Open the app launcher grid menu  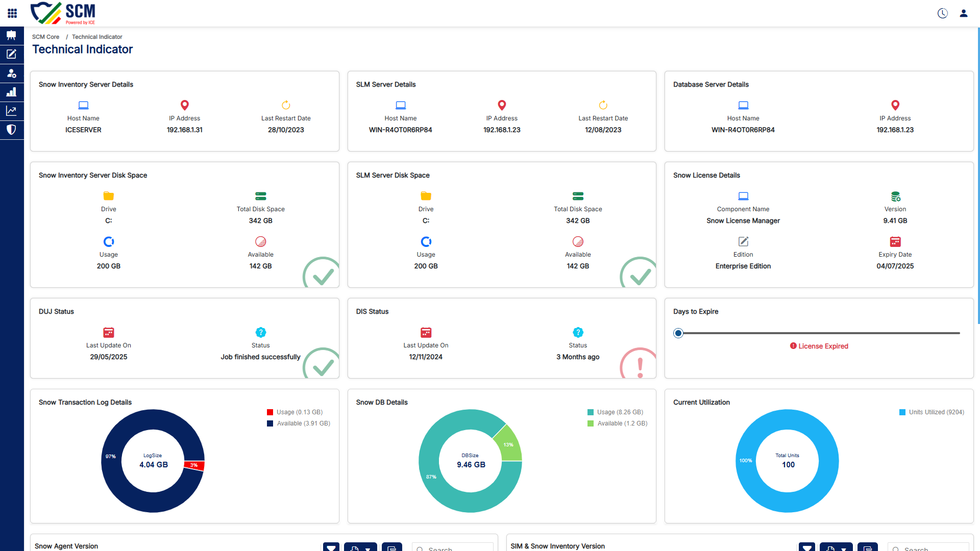pyautogui.click(x=12, y=13)
